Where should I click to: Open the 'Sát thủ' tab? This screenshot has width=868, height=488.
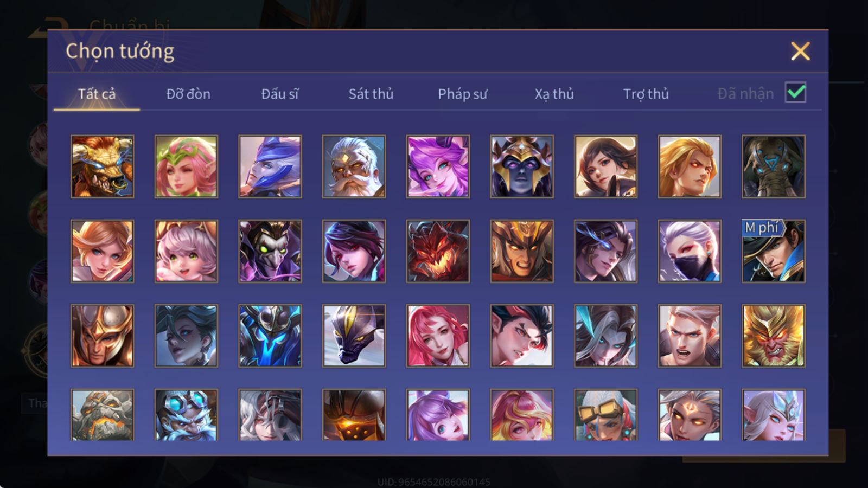pos(371,94)
